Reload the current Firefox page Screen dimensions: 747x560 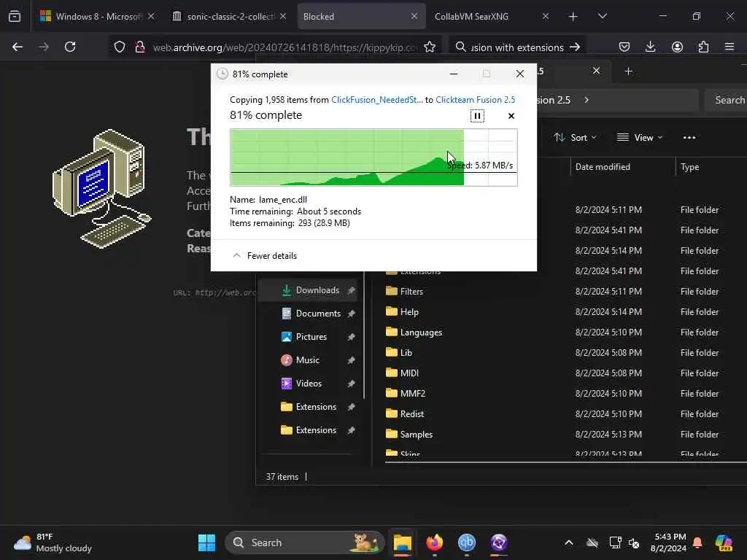pos(70,47)
